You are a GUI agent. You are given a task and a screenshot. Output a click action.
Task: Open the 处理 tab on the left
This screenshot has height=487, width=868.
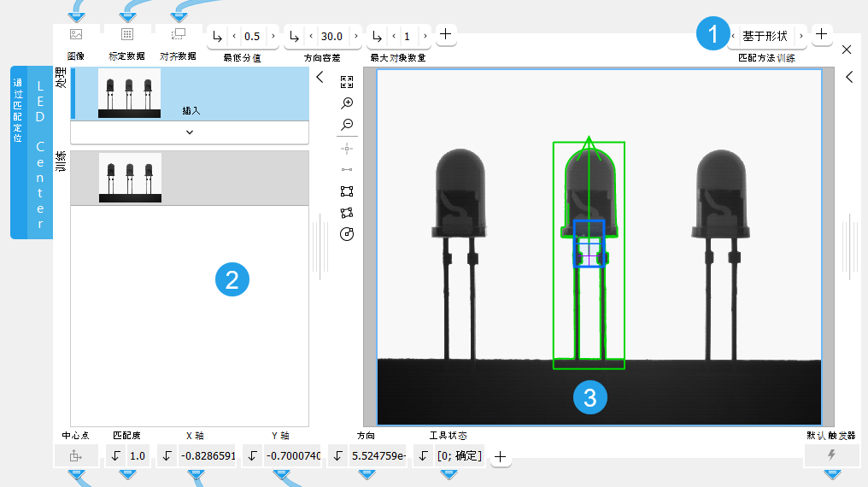click(61, 79)
